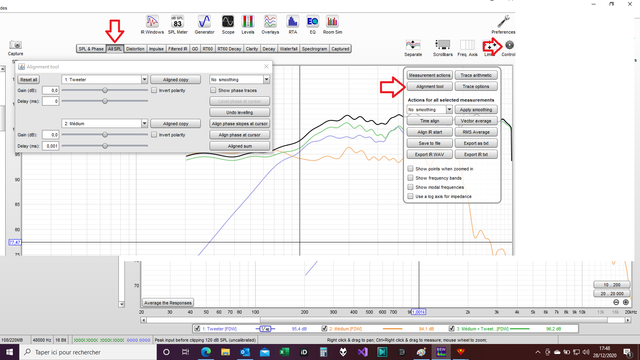
Task: Open the SPL Meter
Action: [178, 24]
